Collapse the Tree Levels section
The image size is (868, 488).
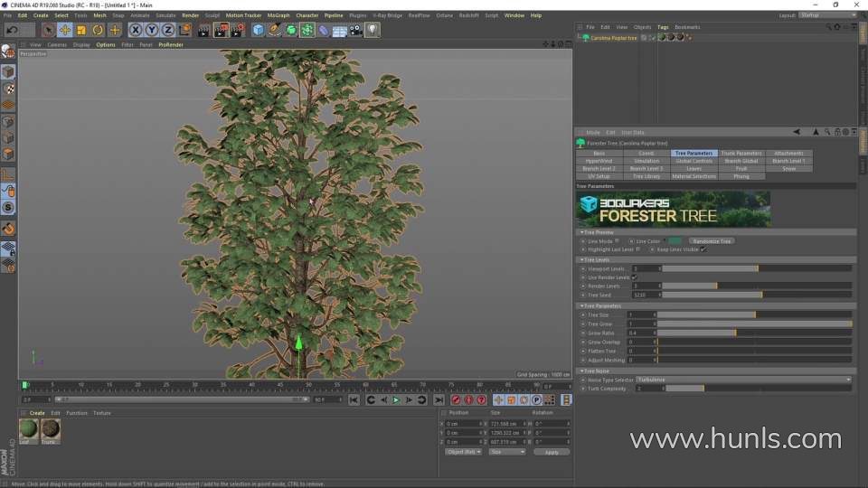[x=582, y=259]
